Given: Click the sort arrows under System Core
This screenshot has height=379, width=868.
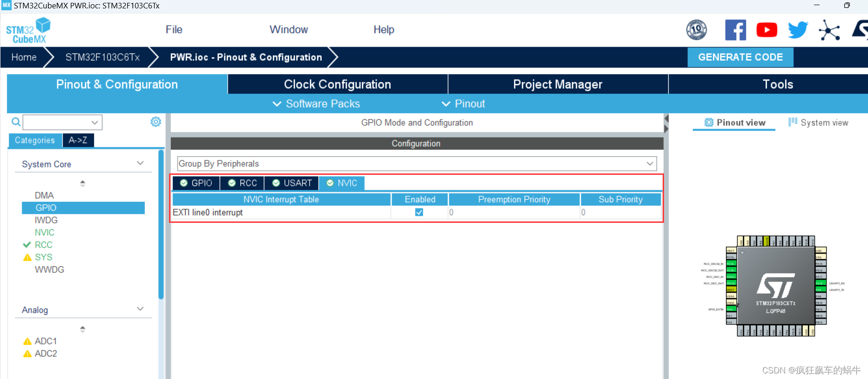Looking at the screenshot, I should pos(82,184).
